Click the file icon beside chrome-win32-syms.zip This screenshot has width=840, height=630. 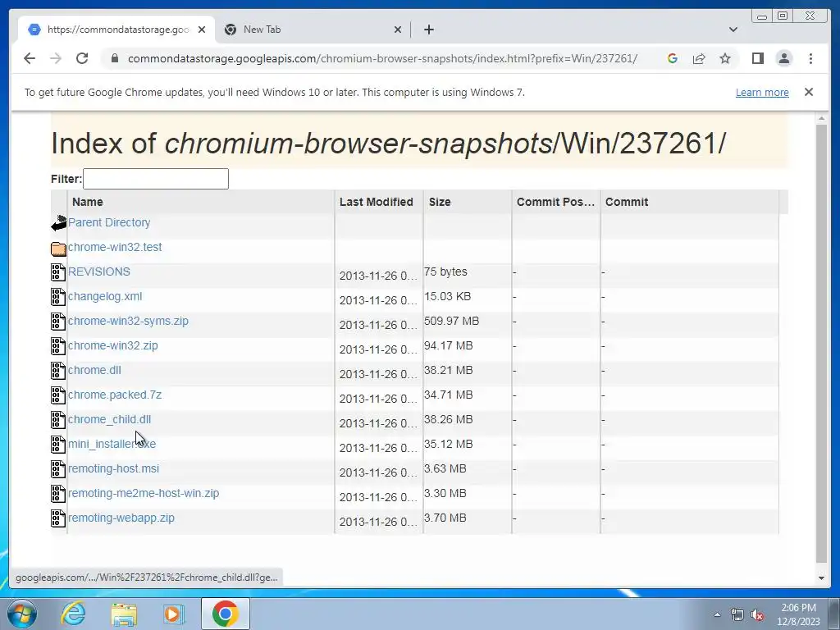click(58, 322)
